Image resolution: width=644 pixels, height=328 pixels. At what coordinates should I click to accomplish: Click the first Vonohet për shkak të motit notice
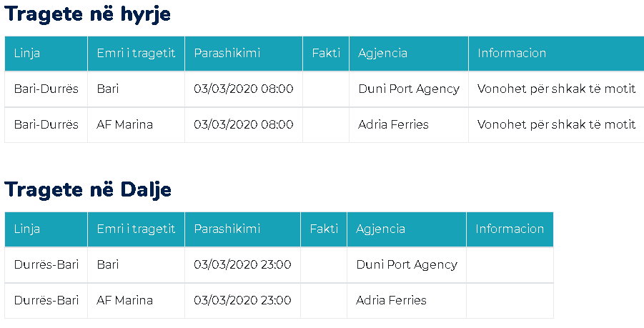pyautogui.click(x=556, y=89)
